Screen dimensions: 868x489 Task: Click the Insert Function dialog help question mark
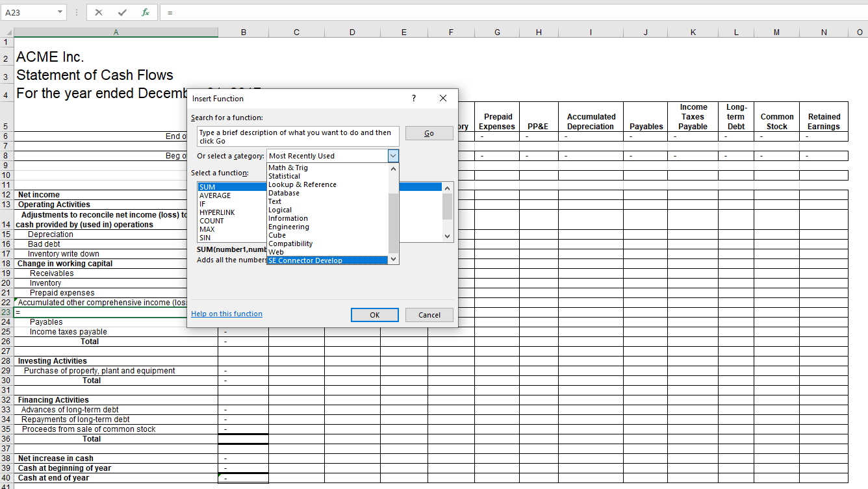pyautogui.click(x=414, y=98)
